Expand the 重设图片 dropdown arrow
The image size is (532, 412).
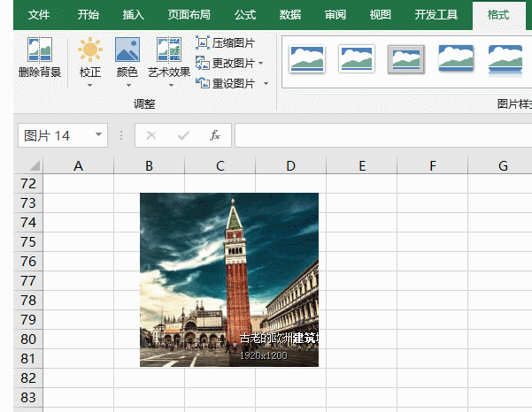click(x=263, y=84)
